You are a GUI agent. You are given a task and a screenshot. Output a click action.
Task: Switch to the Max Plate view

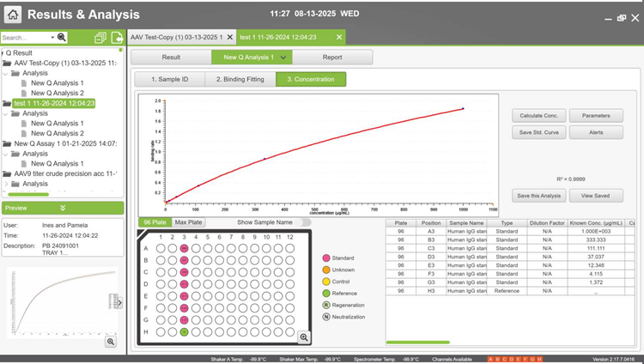[x=187, y=222]
